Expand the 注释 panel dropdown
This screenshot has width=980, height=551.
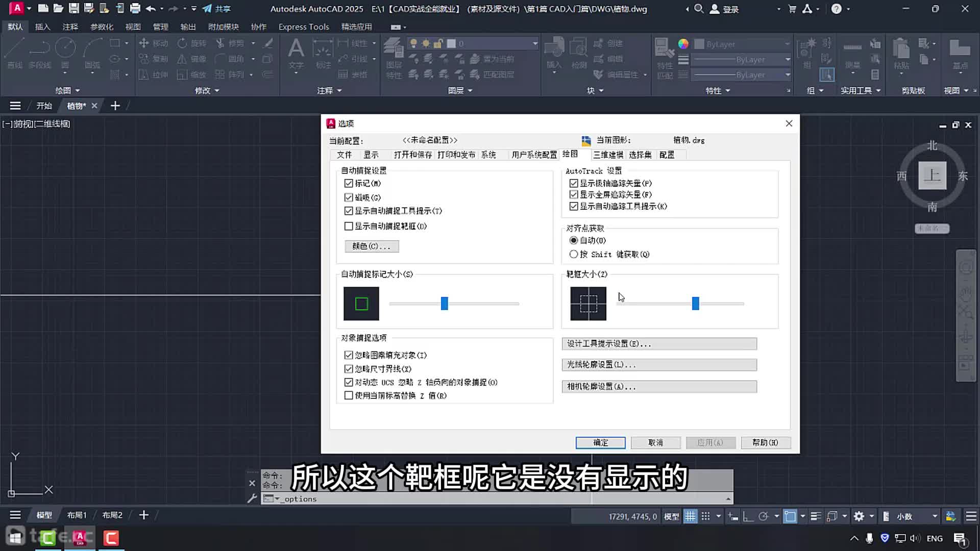(x=329, y=90)
